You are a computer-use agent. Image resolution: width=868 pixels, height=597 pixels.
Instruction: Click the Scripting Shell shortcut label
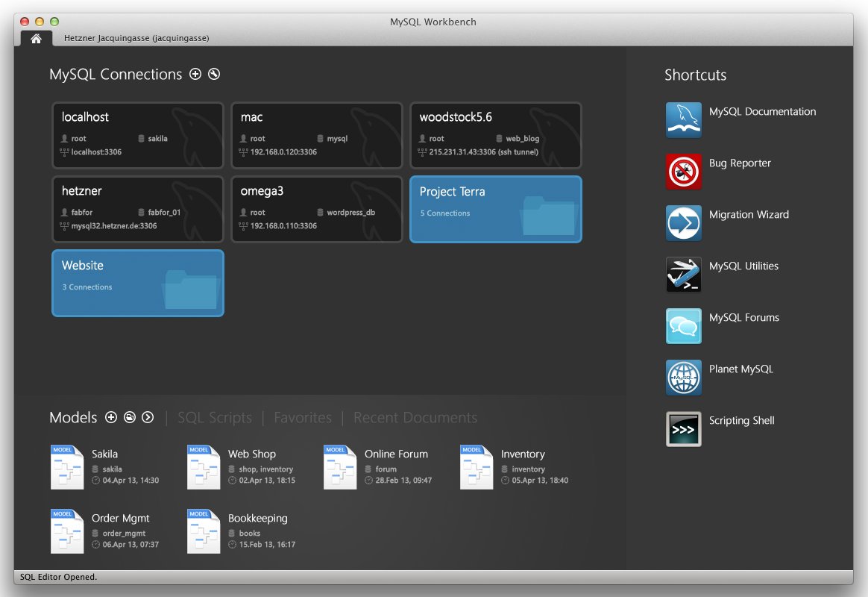741,420
